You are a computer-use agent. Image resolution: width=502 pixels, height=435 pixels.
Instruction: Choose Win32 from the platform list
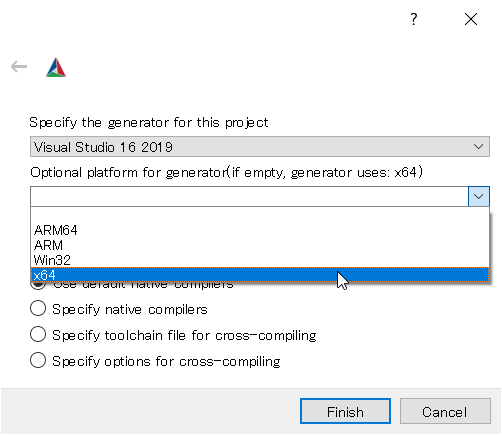(260, 260)
